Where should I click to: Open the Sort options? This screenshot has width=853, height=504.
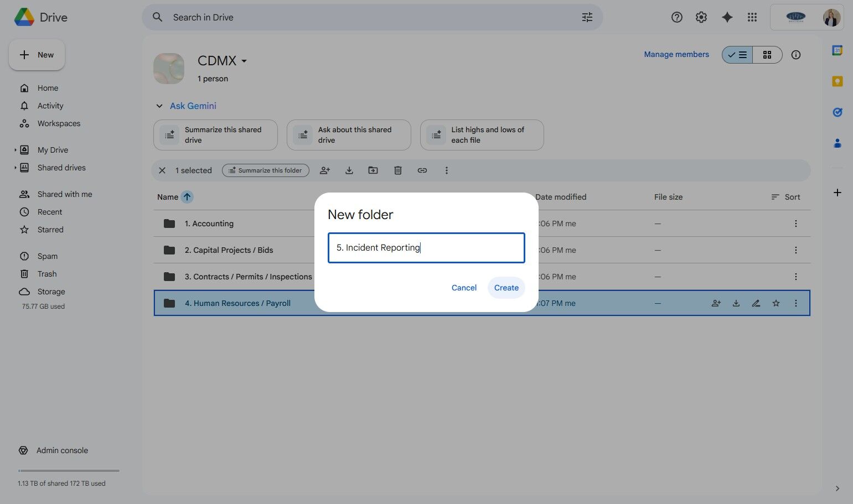(x=785, y=197)
